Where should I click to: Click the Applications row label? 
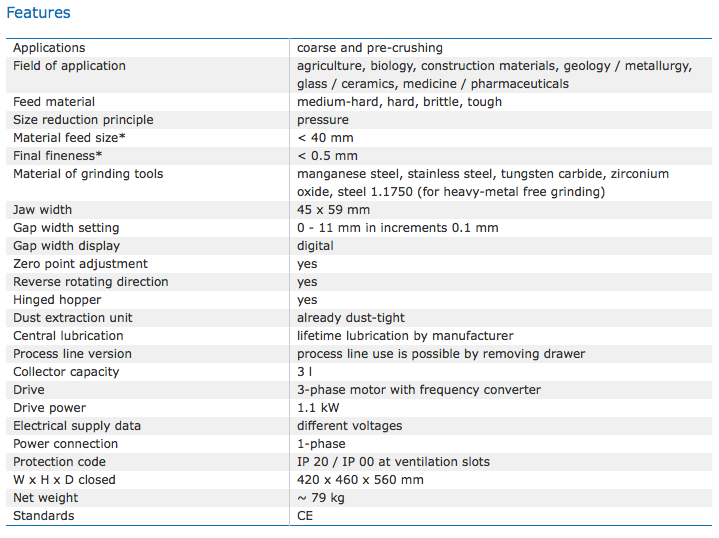click(49, 48)
